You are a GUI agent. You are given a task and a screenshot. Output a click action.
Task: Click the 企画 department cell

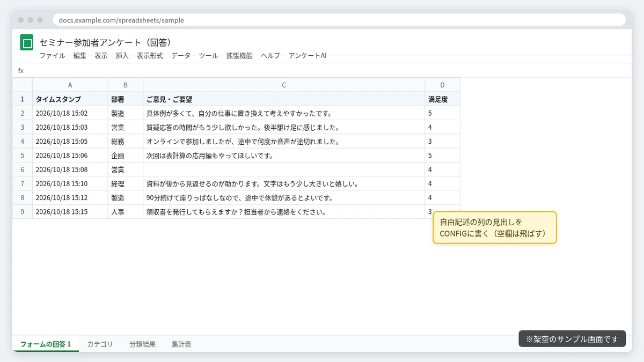(126, 156)
